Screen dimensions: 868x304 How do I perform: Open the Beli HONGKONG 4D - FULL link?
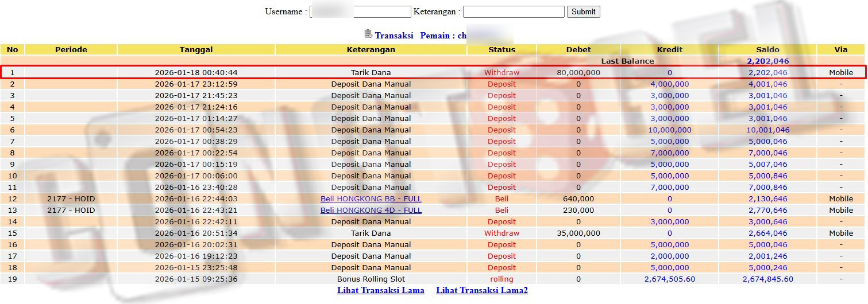pyautogui.click(x=371, y=211)
